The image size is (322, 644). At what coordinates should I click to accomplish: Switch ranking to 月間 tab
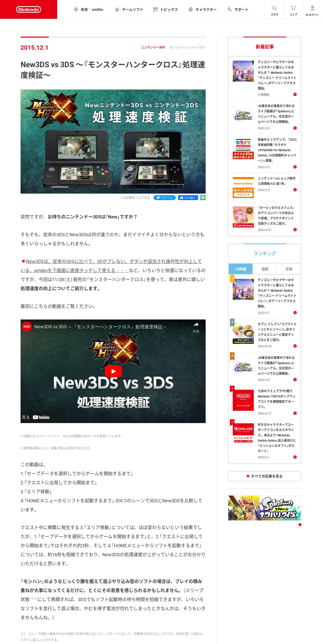[289, 269]
